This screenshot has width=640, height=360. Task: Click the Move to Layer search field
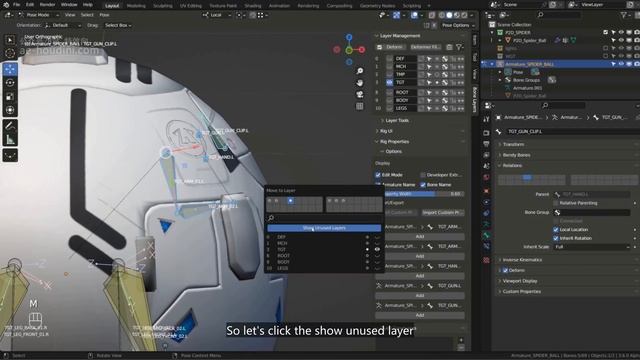(x=324, y=218)
